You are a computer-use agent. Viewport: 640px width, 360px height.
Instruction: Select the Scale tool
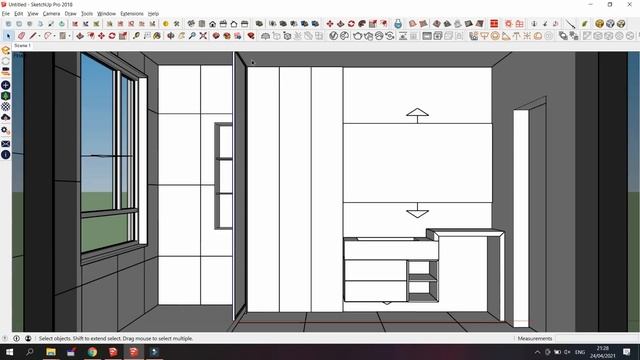pos(123,36)
